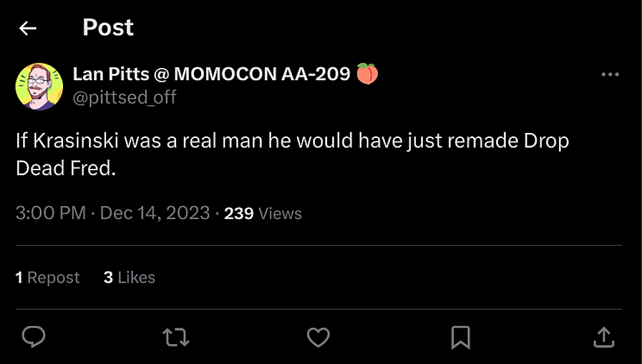Image resolution: width=642 pixels, height=364 pixels.
Task: Open the more options ellipsis menu
Action: 610,74
